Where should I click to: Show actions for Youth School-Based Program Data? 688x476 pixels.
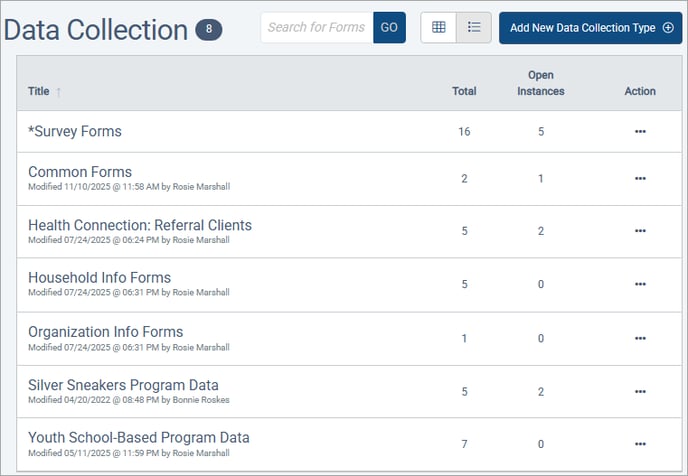[x=640, y=445]
